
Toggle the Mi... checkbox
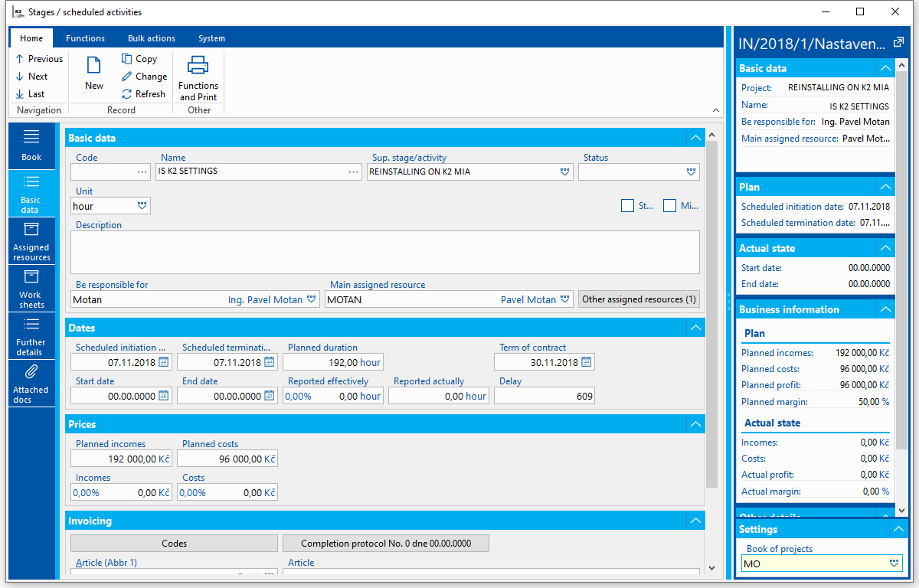click(x=670, y=206)
